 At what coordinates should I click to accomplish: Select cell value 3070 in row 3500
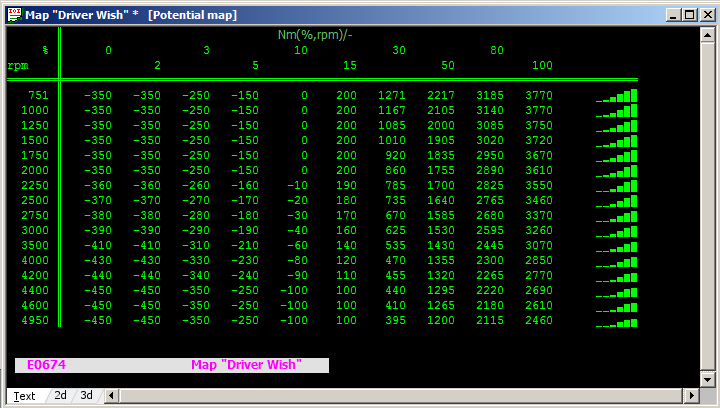(x=539, y=246)
